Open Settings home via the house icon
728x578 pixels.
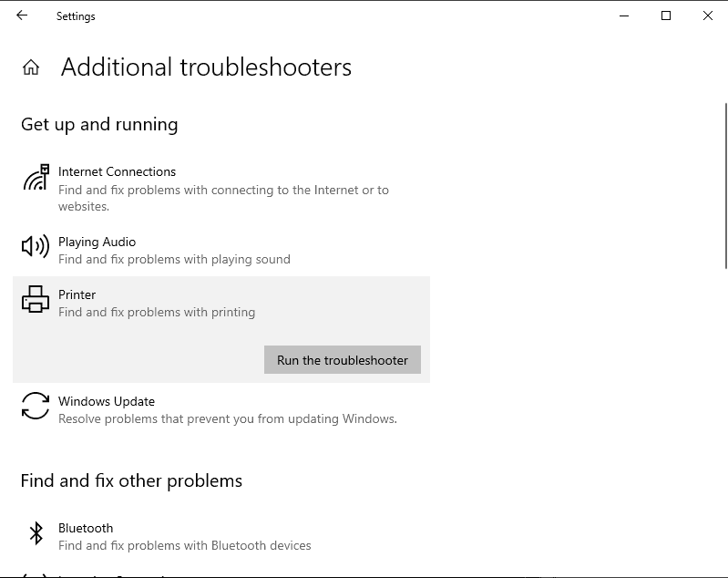pyautogui.click(x=31, y=67)
